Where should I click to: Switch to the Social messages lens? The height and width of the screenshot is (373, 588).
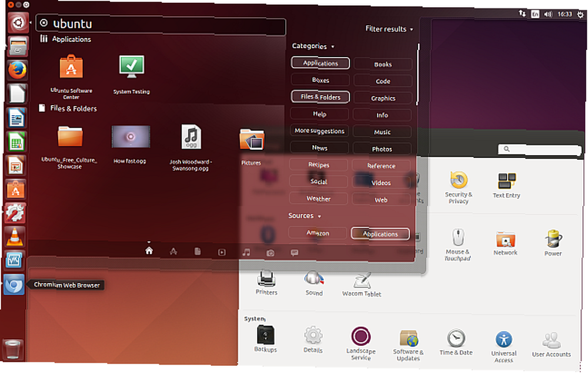point(295,253)
